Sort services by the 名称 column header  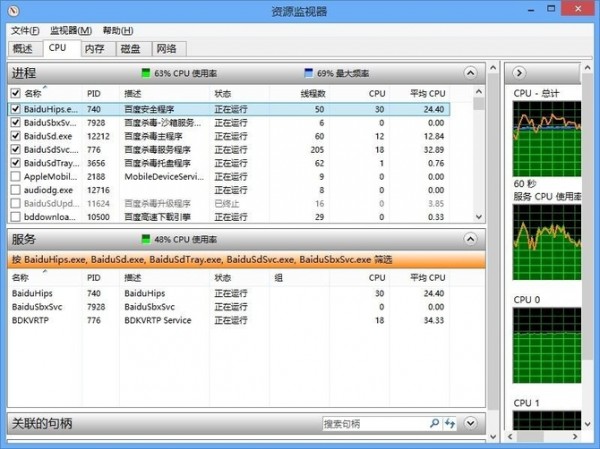click(20, 278)
